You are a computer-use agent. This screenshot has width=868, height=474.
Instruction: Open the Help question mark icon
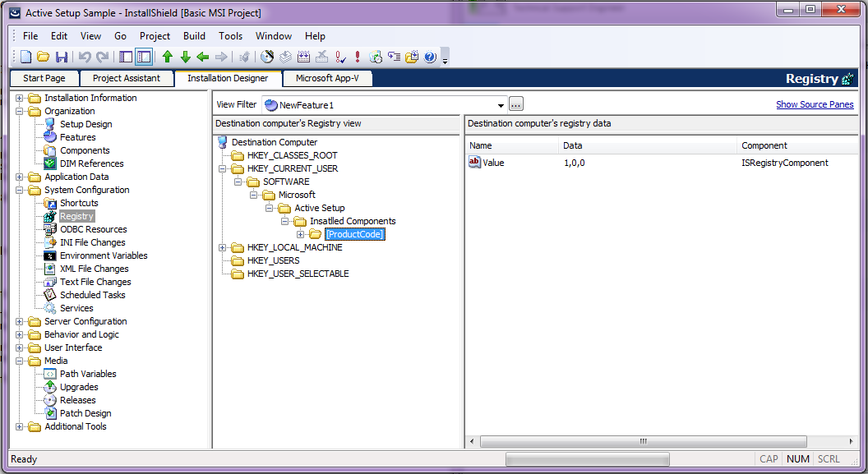(430, 57)
